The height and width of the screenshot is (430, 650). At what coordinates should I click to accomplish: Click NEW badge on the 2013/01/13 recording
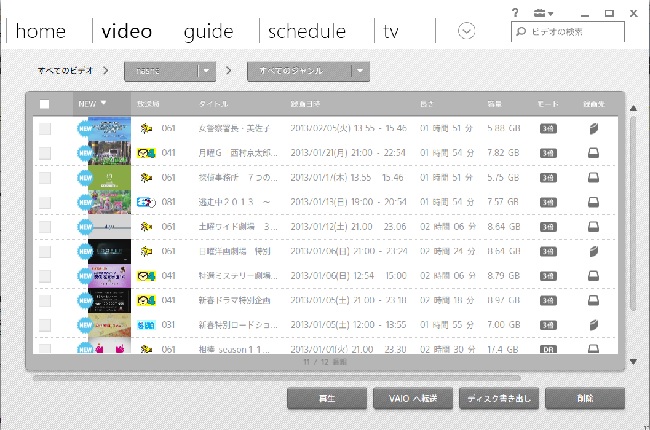pyautogui.click(x=85, y=202)
